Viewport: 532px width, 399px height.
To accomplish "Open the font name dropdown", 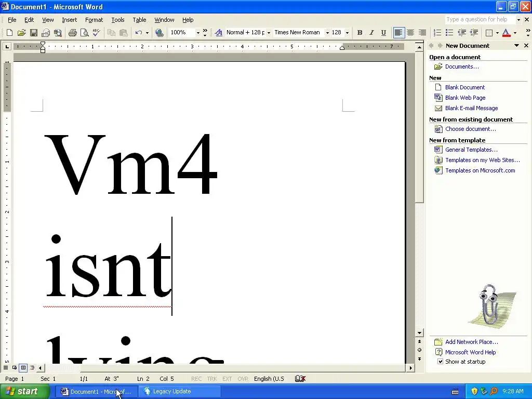I will 327,33.
